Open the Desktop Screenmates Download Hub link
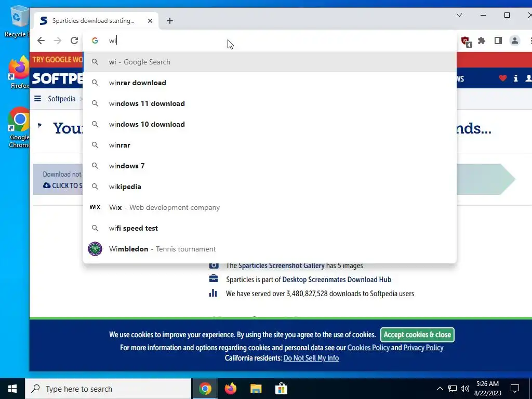532x399 pixels. point(337,280)
